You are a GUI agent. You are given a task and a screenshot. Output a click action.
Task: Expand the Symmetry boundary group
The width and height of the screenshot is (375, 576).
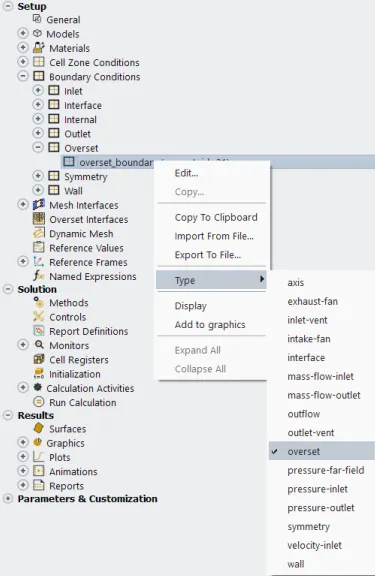click(x=38, y=176)
